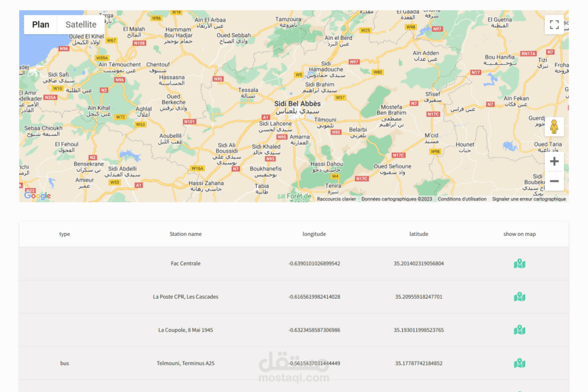Click longitude -0.6323458587306986
The height and width of the screenshot is (392, 588).
[x=314, y=330]
